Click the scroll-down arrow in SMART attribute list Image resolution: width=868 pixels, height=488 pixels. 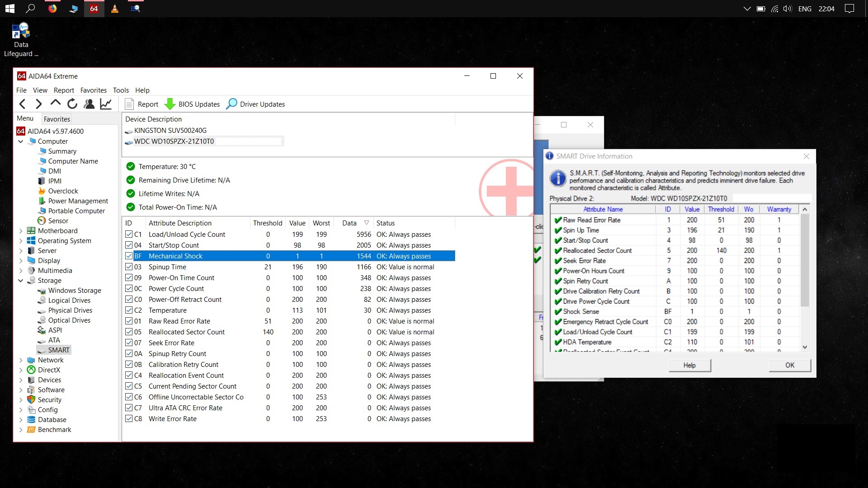tap(805, 347)
